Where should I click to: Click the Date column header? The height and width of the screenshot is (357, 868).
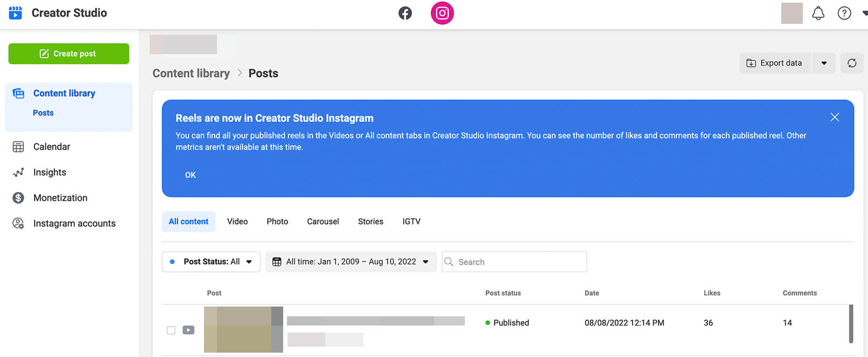coord(592,293)
